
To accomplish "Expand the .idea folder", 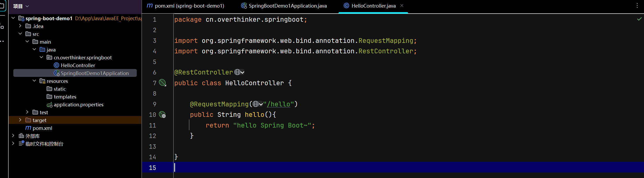I will click(20, 26).
